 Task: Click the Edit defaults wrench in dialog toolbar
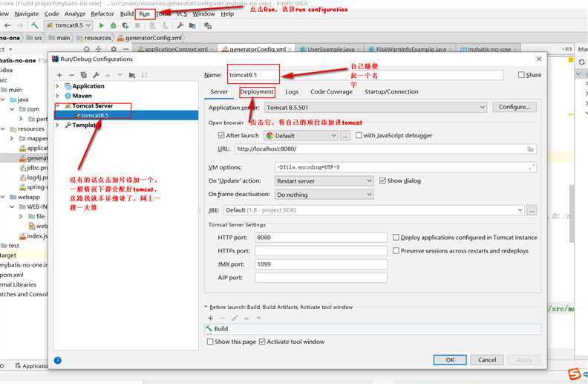point(96,75)
